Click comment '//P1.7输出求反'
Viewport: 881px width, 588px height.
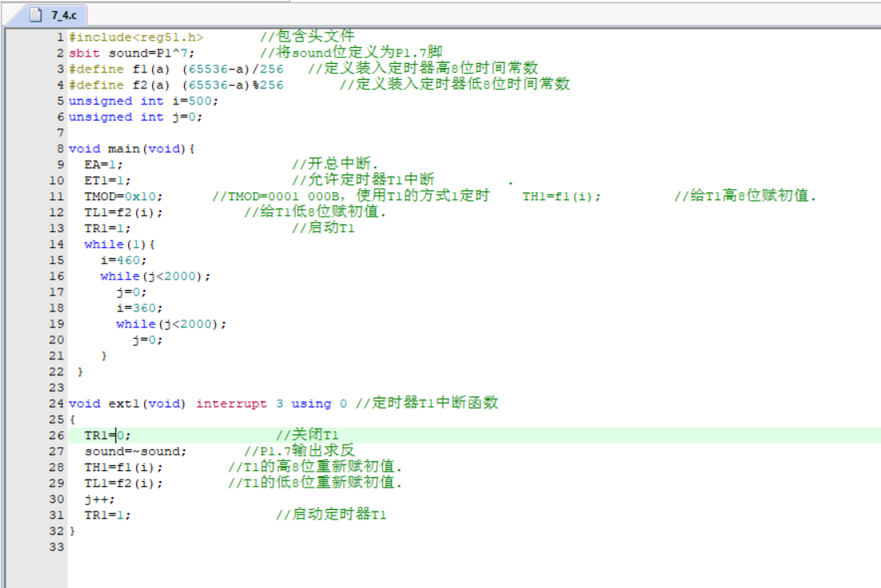coord(300,450)
